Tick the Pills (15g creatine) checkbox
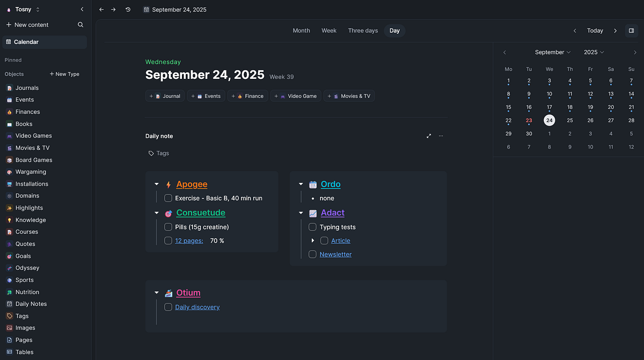Screen dimensions: 644x360 (x=168, y=227)
